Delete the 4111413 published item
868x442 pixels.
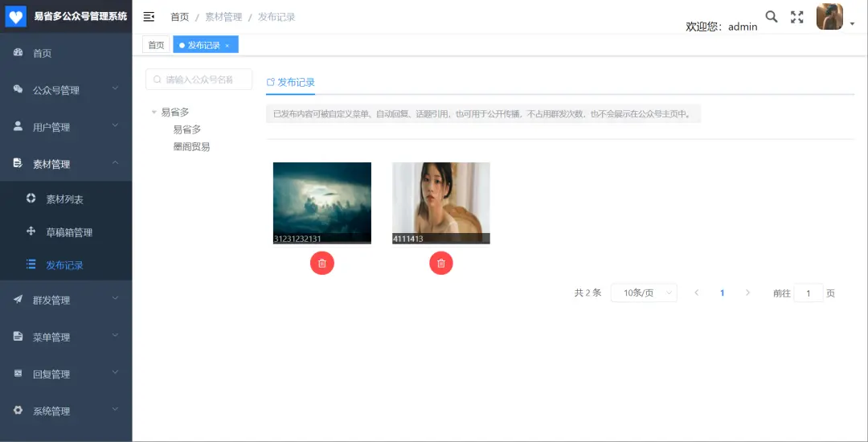pyautogui.click(x=441, y=264)
